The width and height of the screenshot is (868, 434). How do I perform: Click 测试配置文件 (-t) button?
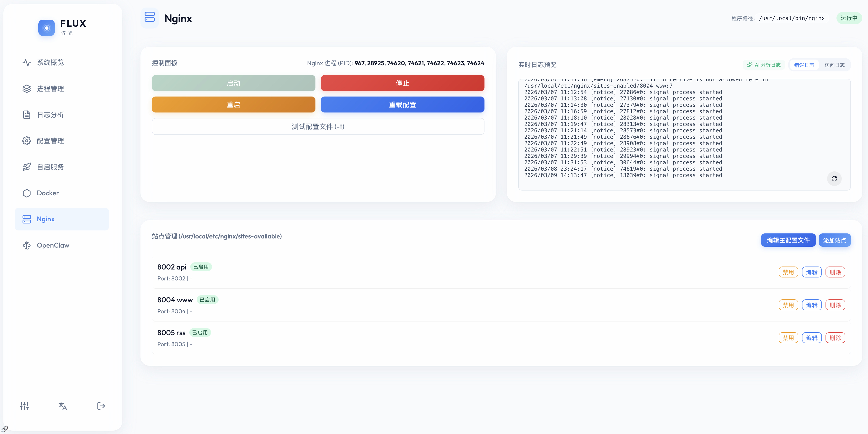coord(318,127)
